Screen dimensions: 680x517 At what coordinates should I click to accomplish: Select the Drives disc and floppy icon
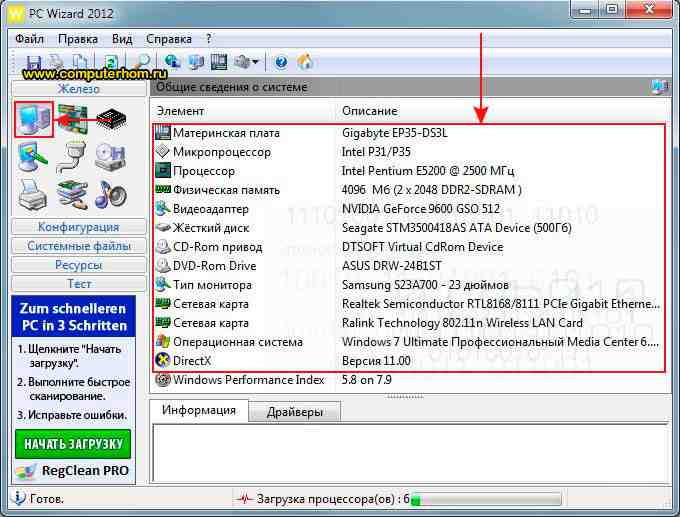[111, 157]
